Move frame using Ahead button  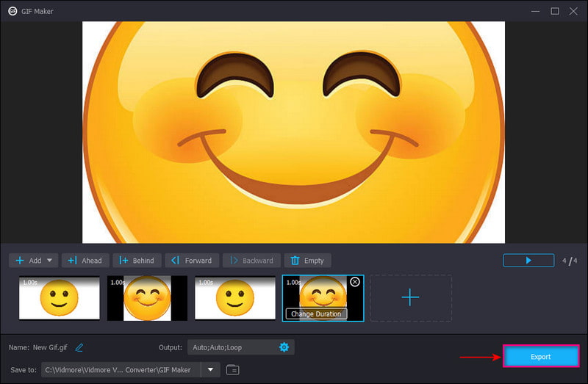(86, 261)
